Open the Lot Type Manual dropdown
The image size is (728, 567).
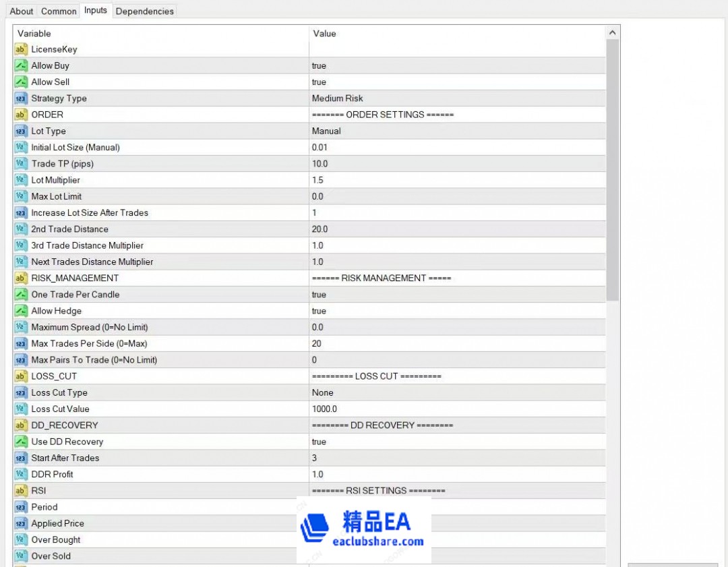[x=326, y=131]
